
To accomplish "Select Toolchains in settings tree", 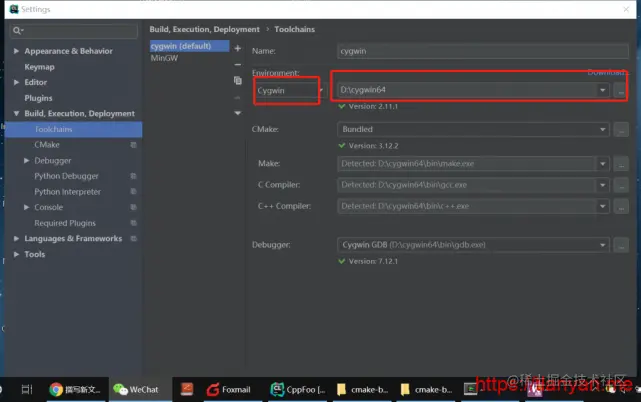I will coord(74,129).
